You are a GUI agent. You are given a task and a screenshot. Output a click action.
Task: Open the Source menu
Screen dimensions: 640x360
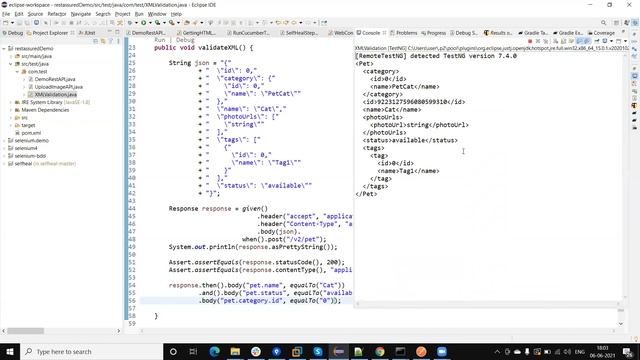35,14
